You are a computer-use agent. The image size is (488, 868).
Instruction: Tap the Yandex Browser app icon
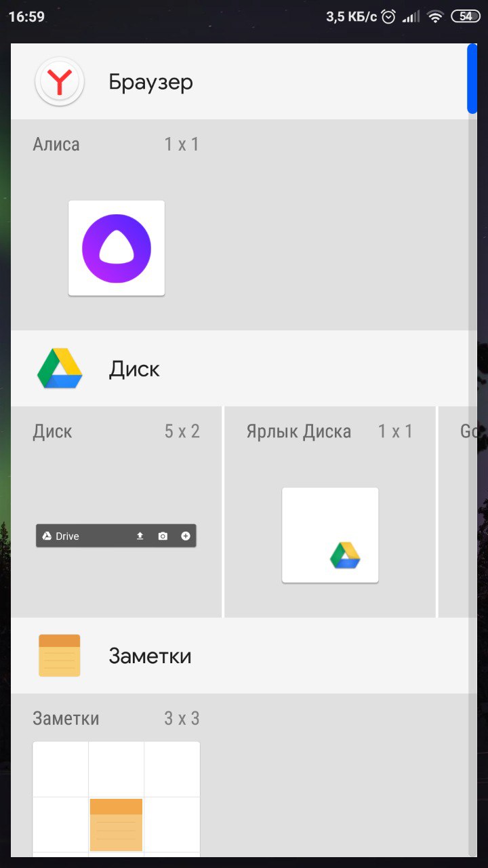pos(60,81)
